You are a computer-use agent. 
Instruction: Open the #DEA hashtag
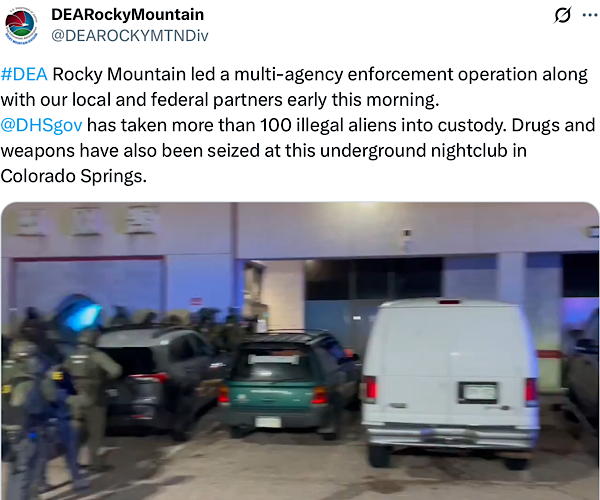[x=24, y=74]
